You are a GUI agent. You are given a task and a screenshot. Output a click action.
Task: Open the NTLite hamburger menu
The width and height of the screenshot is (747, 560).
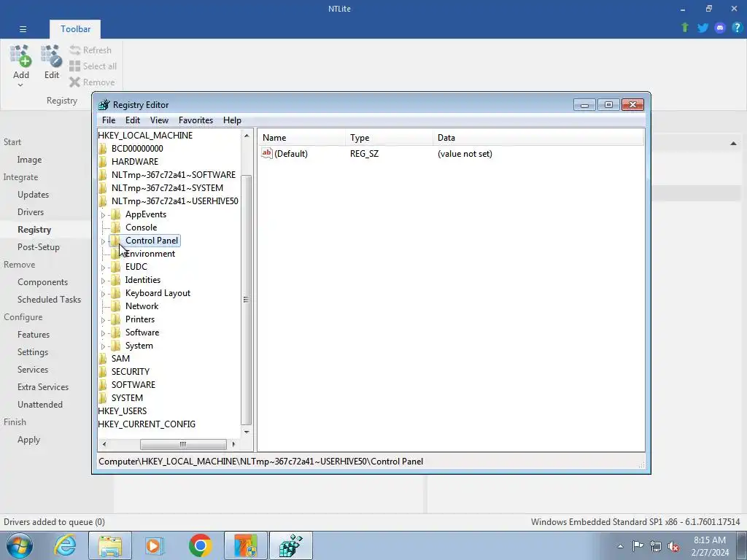[23, 29]
